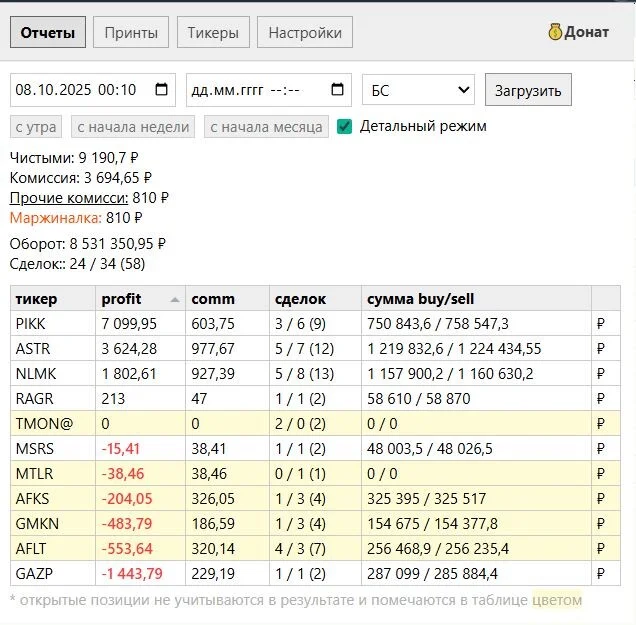The height and width of the screenshot is (625, 636).
Task: Sort by 'сумма buy/sell' column header
Action: (477, 299)
